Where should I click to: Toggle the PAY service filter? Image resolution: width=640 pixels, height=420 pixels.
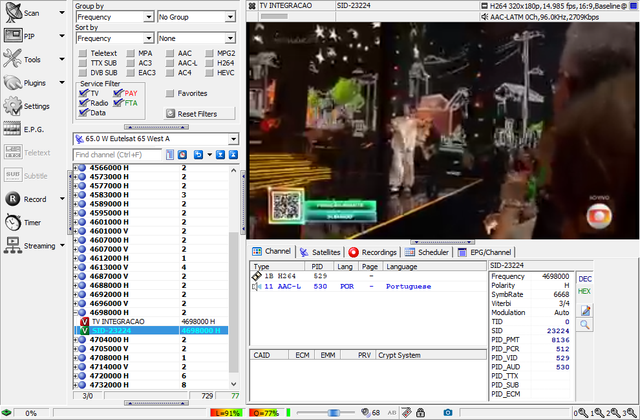[x=118, y=93]
